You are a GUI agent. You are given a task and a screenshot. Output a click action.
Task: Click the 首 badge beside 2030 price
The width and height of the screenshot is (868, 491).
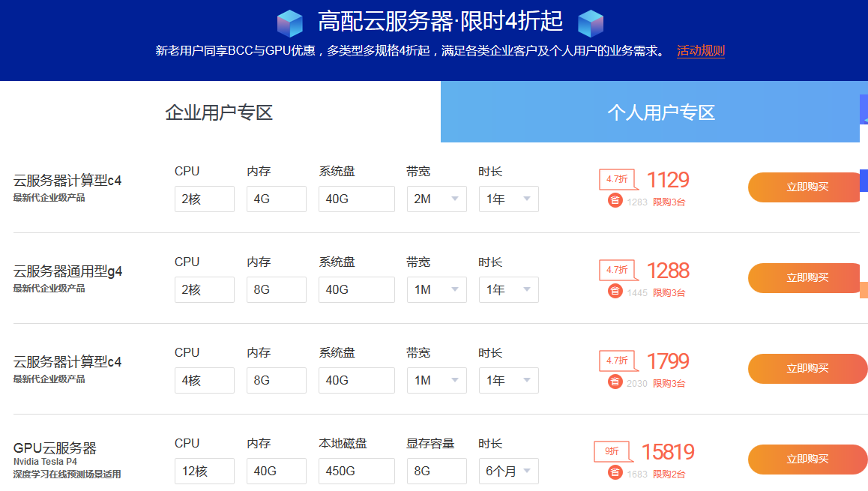tap(615, 382)
